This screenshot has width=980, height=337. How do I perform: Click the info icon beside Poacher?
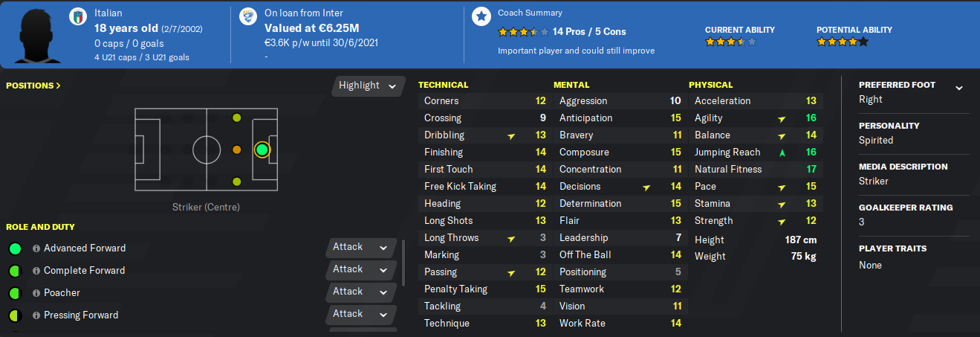36,293
